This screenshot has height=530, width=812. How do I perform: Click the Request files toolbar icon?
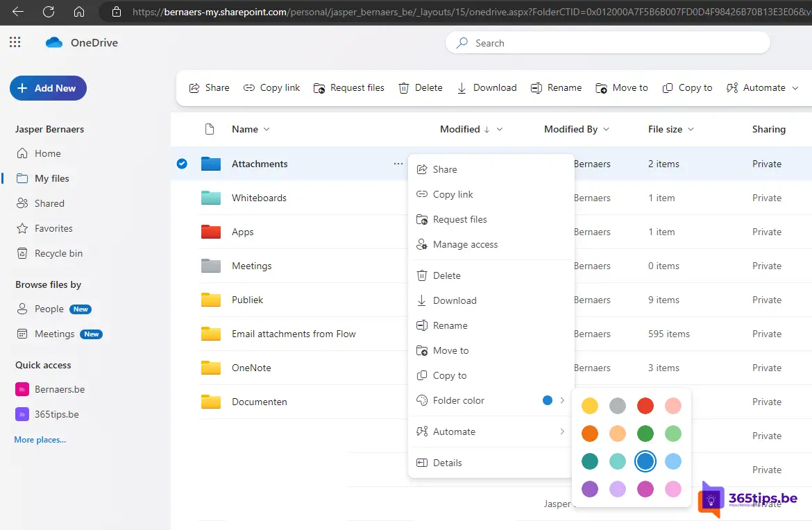coord(319,88)
